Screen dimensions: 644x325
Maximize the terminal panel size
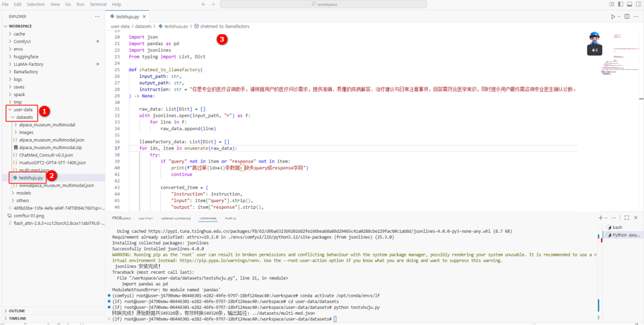click(x=627, y=218)
